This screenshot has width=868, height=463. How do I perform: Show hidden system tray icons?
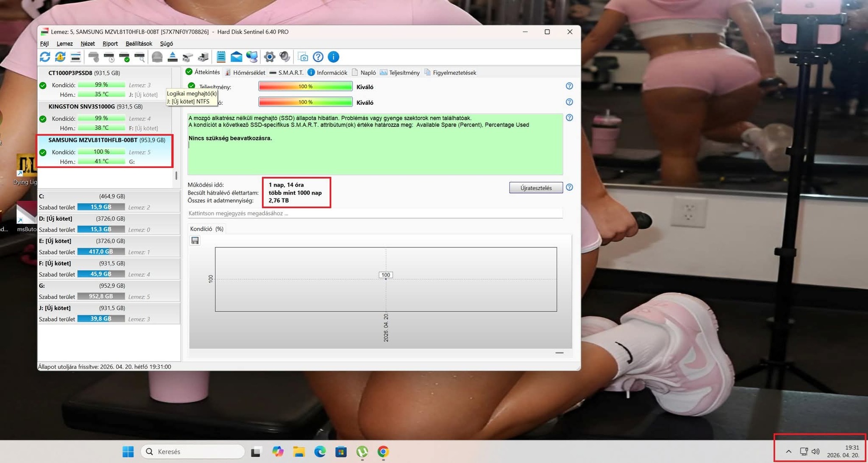(x=789, y=452)
